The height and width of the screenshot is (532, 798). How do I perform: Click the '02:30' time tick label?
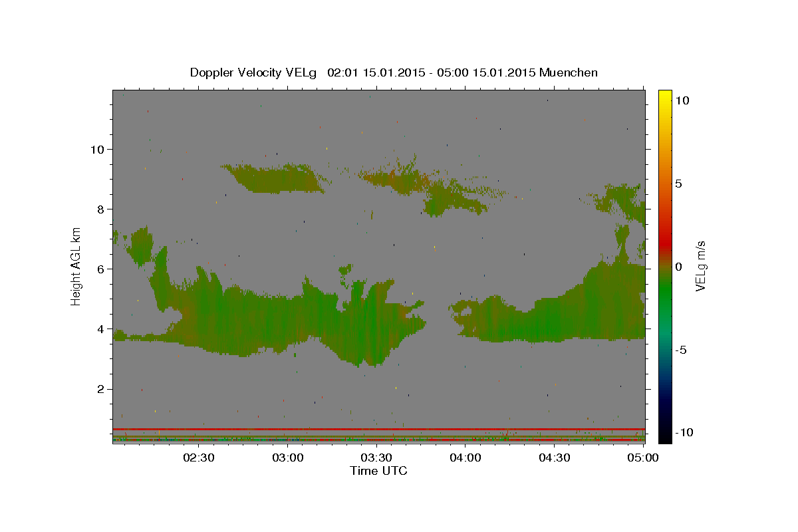[199, 458]
